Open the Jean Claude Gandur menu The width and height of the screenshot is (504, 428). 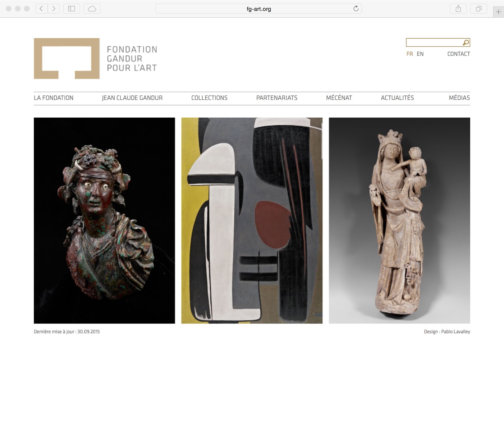point(132,98)
